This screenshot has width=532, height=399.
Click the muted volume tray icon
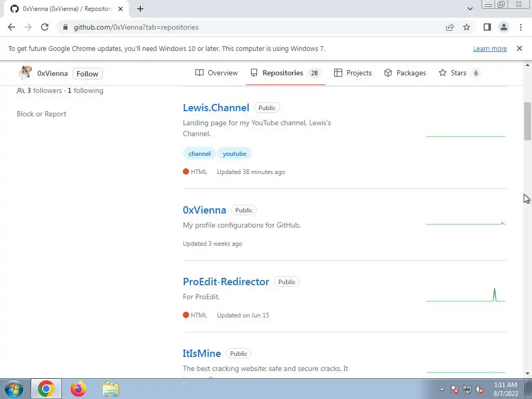480,389
